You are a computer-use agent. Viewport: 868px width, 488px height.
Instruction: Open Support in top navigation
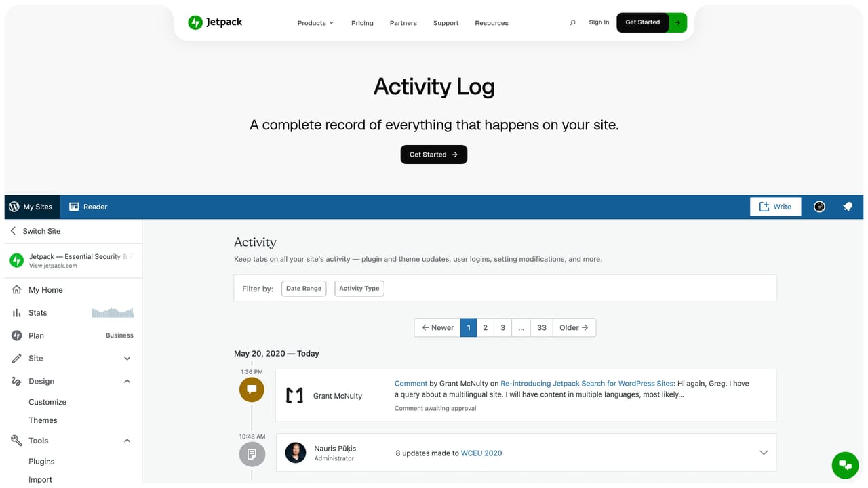[x=446, y=23]
